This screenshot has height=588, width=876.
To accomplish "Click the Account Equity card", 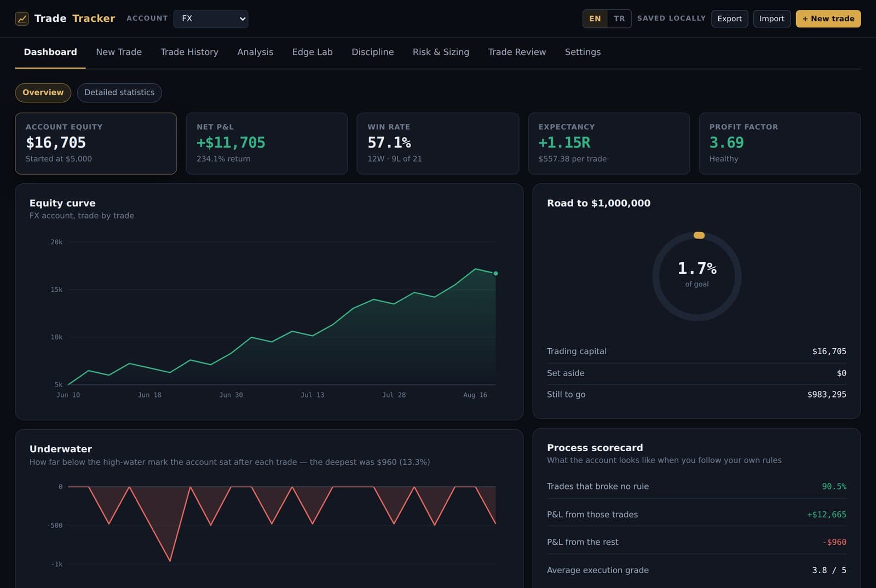I will [x=96, y=143].
